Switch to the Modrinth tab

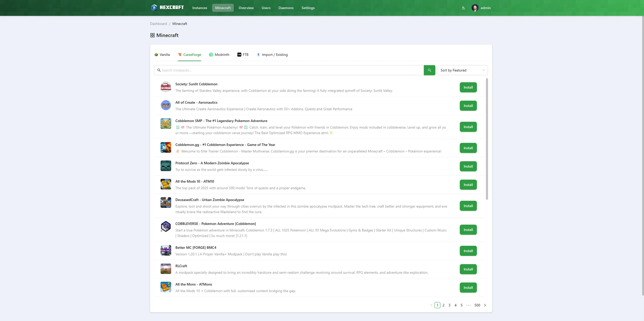point(219,55)
